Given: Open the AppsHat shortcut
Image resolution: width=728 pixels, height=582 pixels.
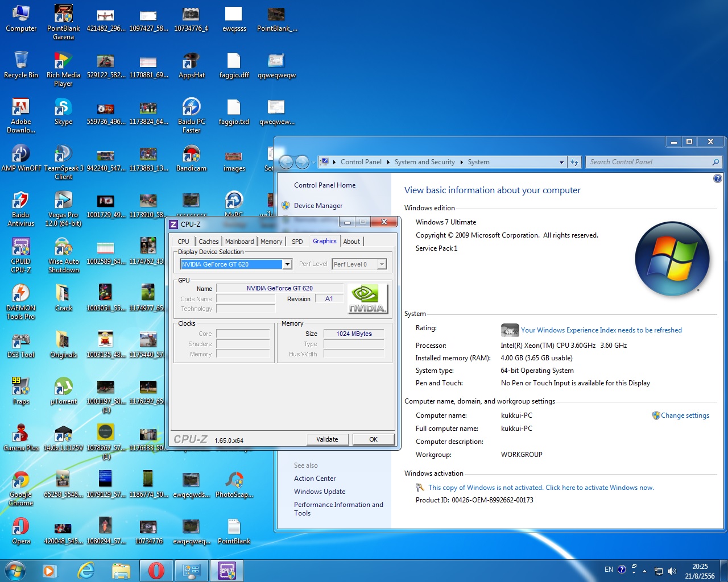Looking at the screenshot, I should (x=192, y=65).
